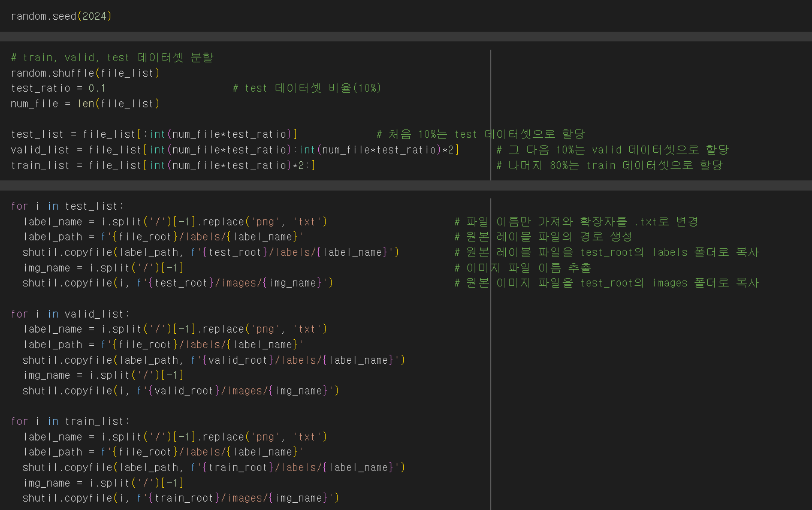Click the img_name line in the train_list loop
Viewport: 812px width, 510px height.
(x=103, y=483)
